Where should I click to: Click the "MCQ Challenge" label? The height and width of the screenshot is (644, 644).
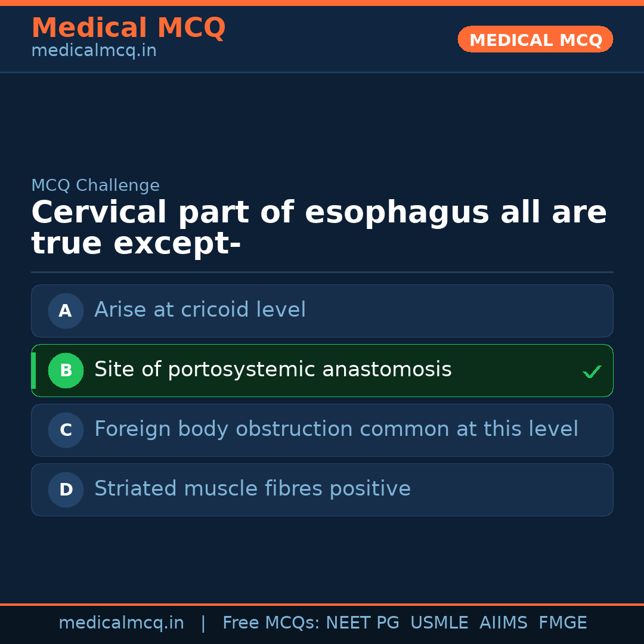pyautogui.click(x=95, y=185)
